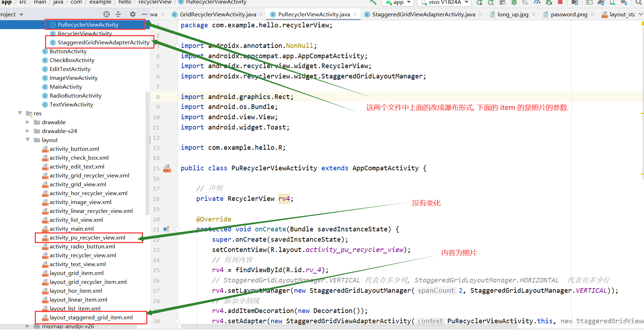
Task: Select PuRecyclerViewActivity in project tree
Action: (88, 24)
